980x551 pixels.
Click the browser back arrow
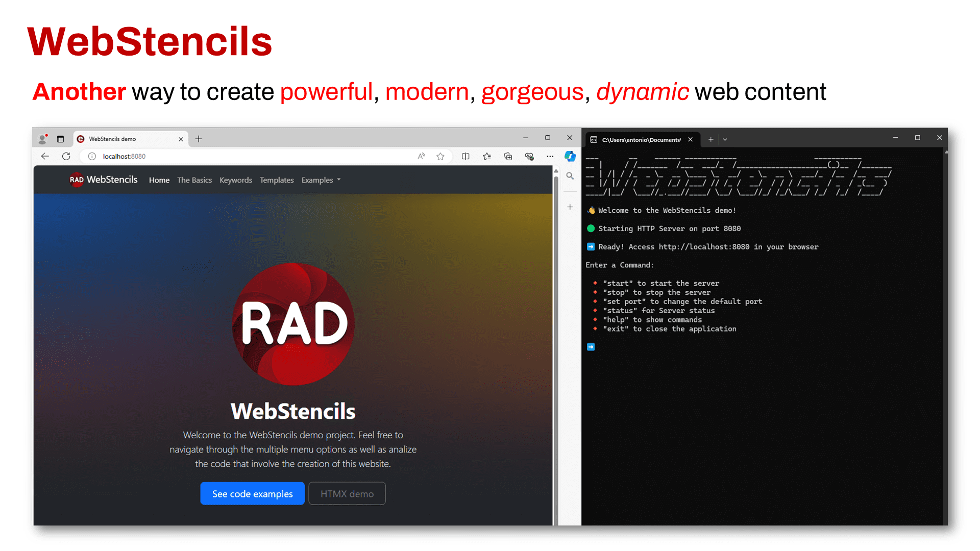45,156
